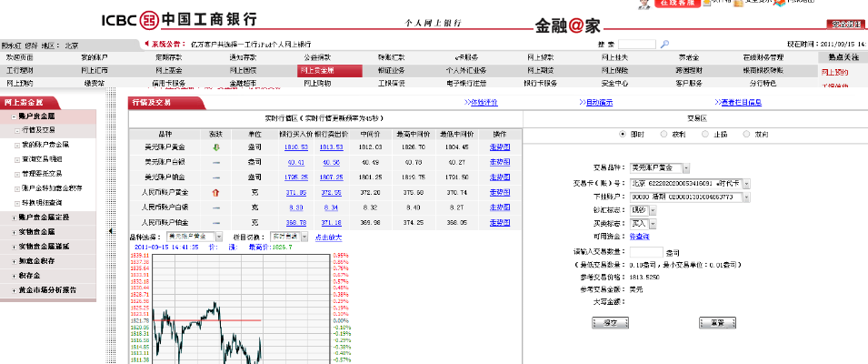The height and width of the screenshot is (364, 868).
Task: Open the 买卖标志 dropdown
Action: [650, 223]
